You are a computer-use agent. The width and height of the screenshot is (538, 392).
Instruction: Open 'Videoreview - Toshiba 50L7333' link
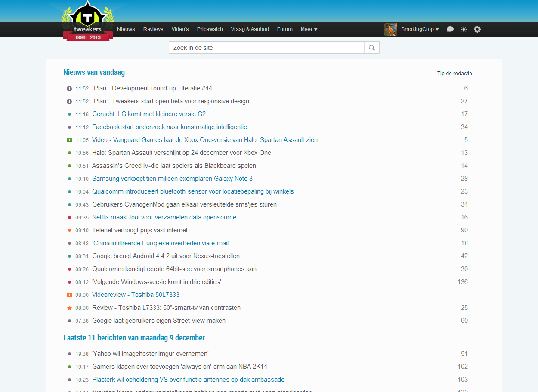coord(136,295)
